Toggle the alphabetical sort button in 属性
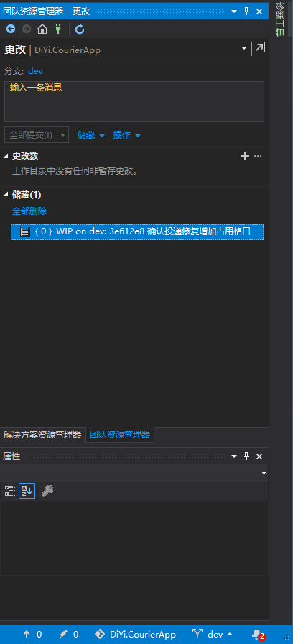Viewport: 293px width, 644px height. (x=27, y=491)
